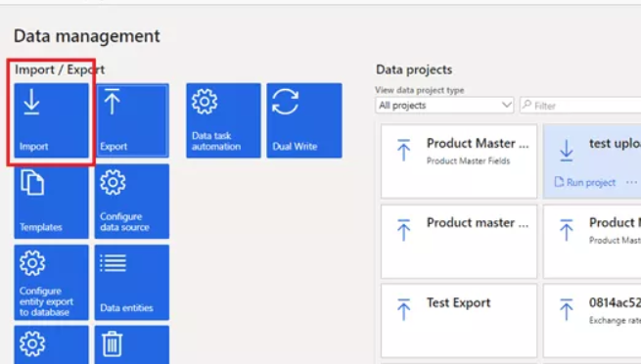
Task: Open the Templates tile
Action: pos(51,202)
